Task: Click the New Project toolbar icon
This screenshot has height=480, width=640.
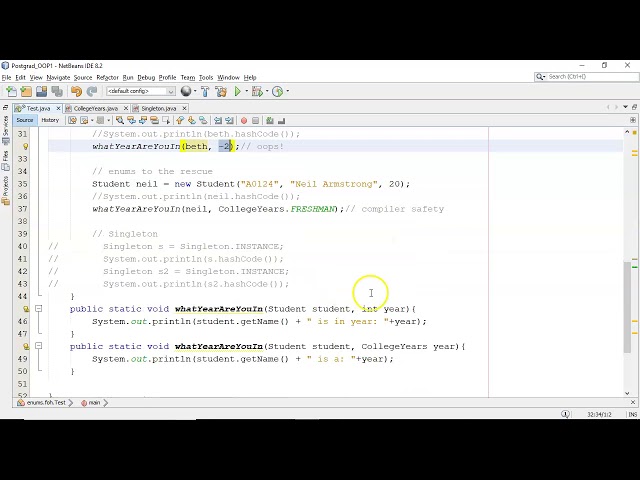Action: pos(26,91)
